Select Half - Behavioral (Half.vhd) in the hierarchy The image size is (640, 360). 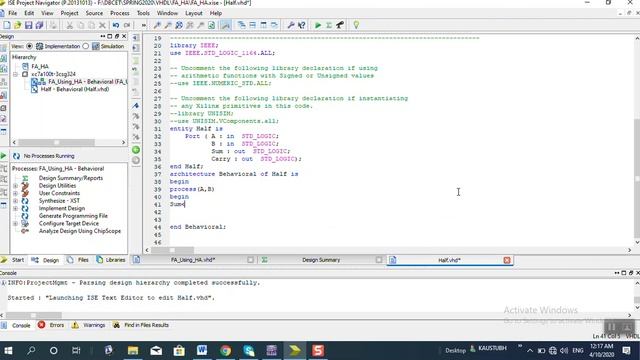(x=75, y=89)
